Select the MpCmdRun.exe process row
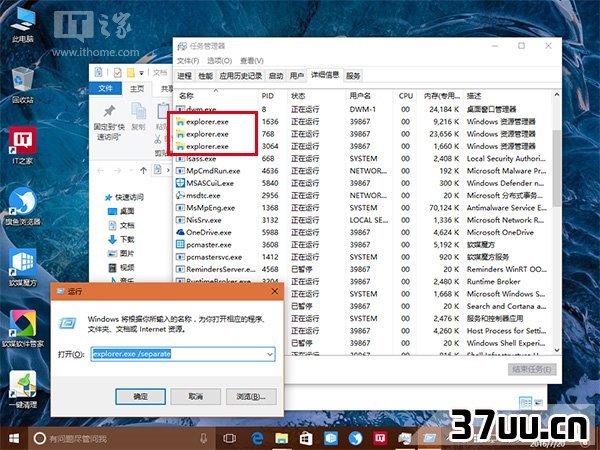Image resolution: width=600 pixels, height=450 pixels. (x=363, y=171)
